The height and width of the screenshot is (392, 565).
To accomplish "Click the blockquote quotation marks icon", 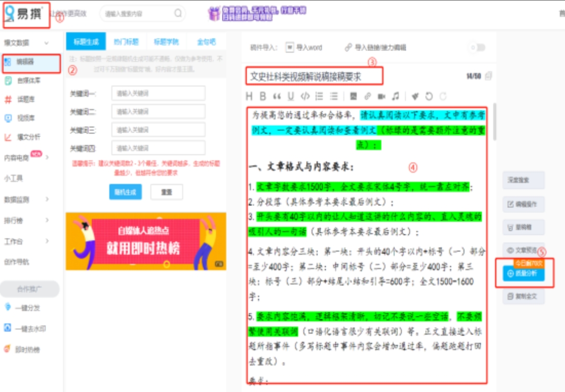I will (x=277, y=96).
